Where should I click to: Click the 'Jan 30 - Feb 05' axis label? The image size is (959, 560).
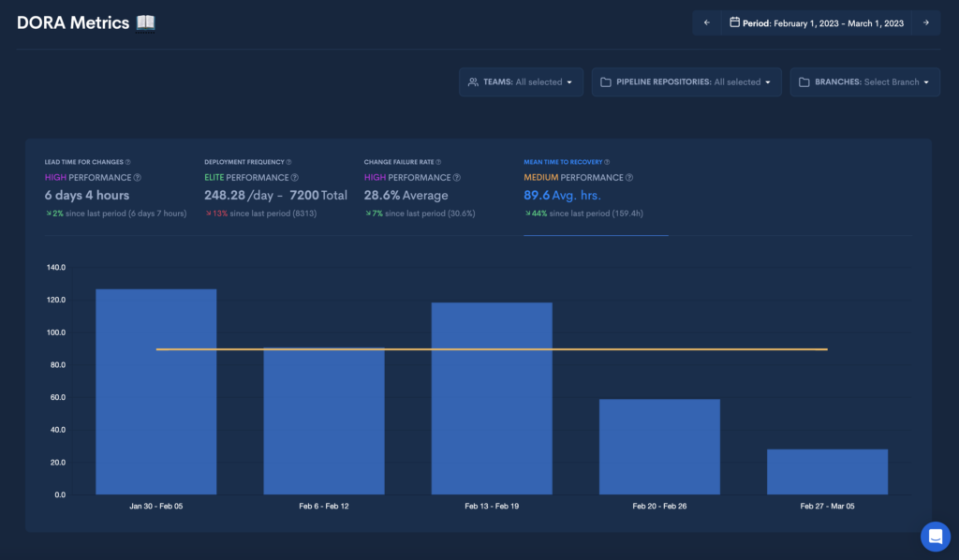(x=156, y=507)
